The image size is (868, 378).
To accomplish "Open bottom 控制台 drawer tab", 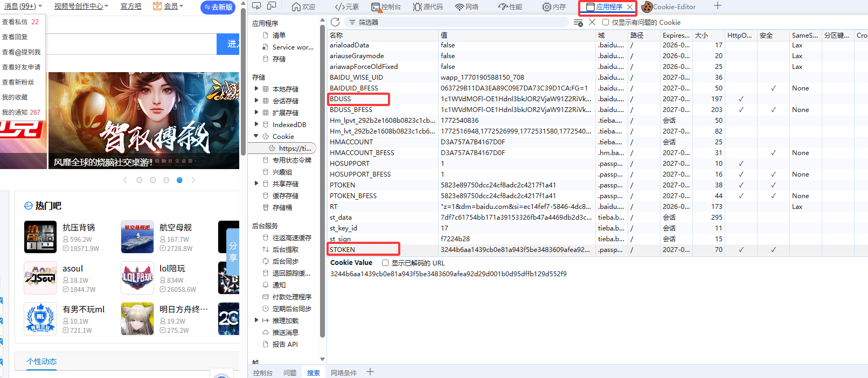I will point(262,373).
